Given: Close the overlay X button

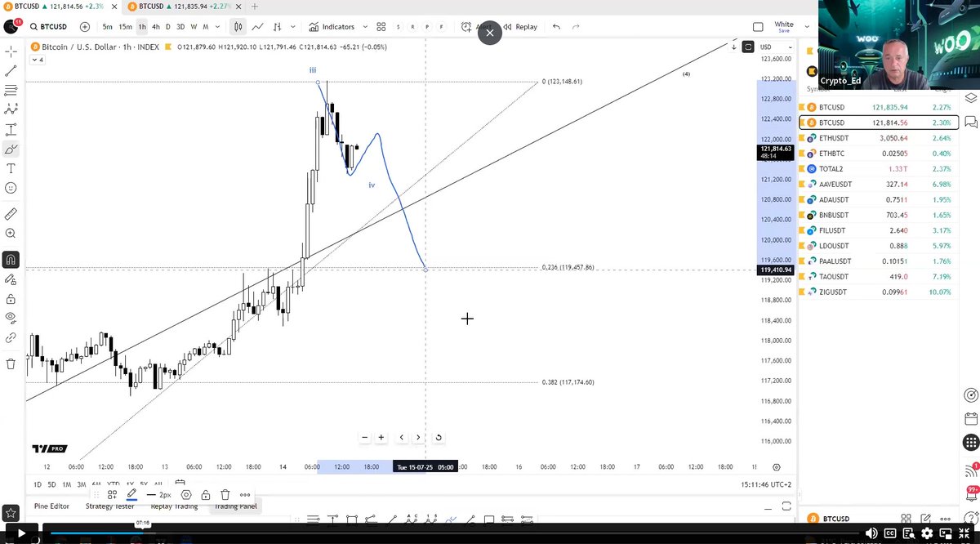Looking at the screenshot, I should [x=489, y=33].
